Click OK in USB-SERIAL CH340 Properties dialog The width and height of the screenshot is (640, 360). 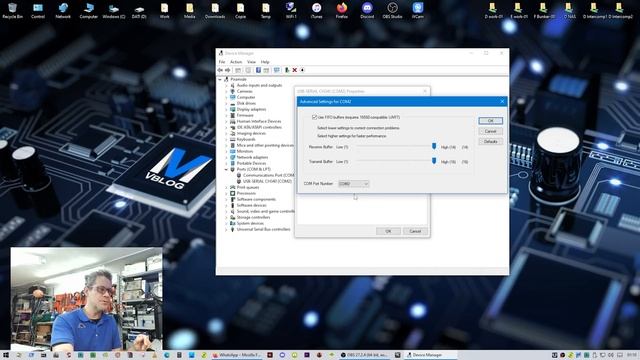388,231
